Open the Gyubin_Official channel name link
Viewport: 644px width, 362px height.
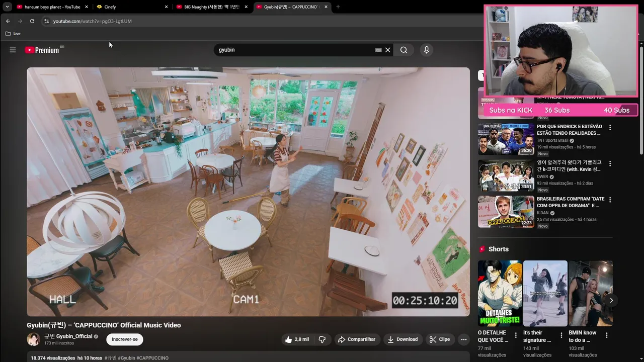coord(68,336)
